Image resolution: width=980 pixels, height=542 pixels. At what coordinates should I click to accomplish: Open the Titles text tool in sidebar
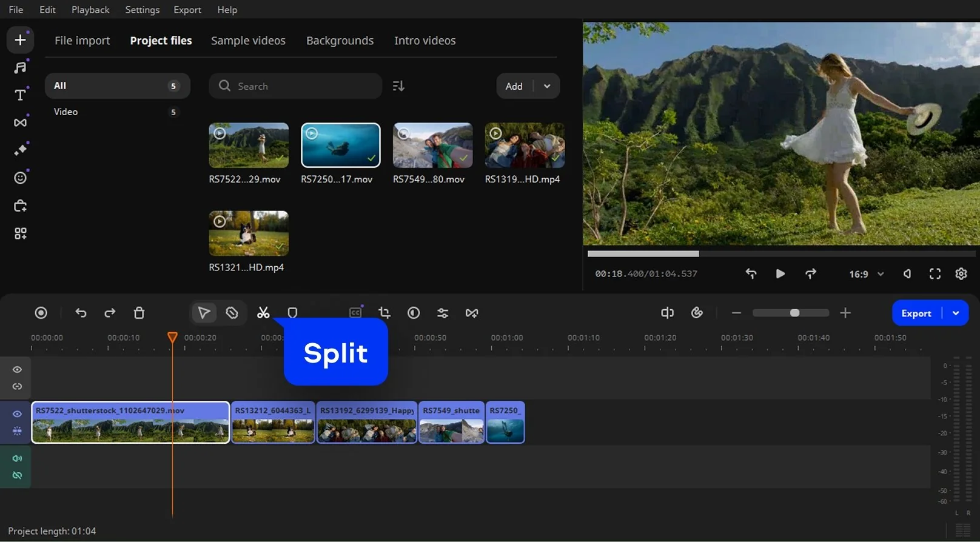[20, 95]
